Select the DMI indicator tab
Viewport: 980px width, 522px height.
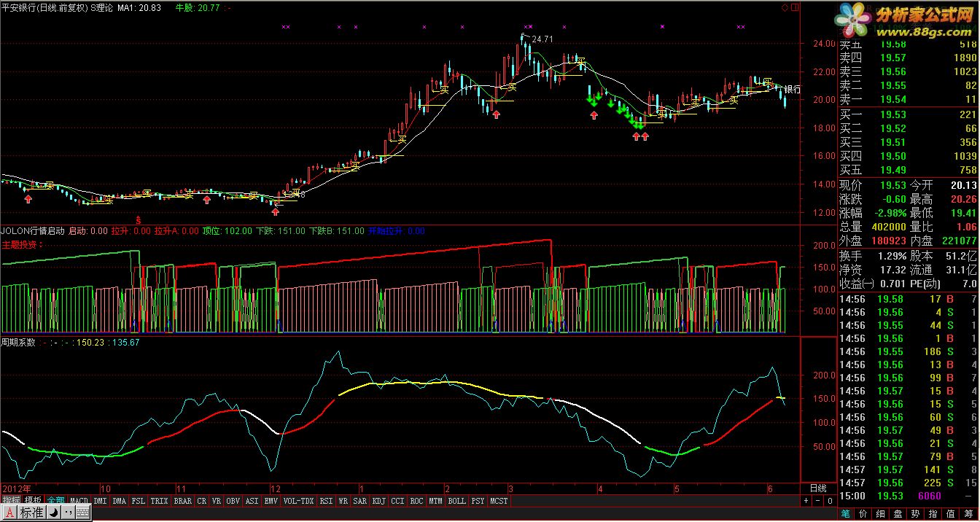click(100, 501)
